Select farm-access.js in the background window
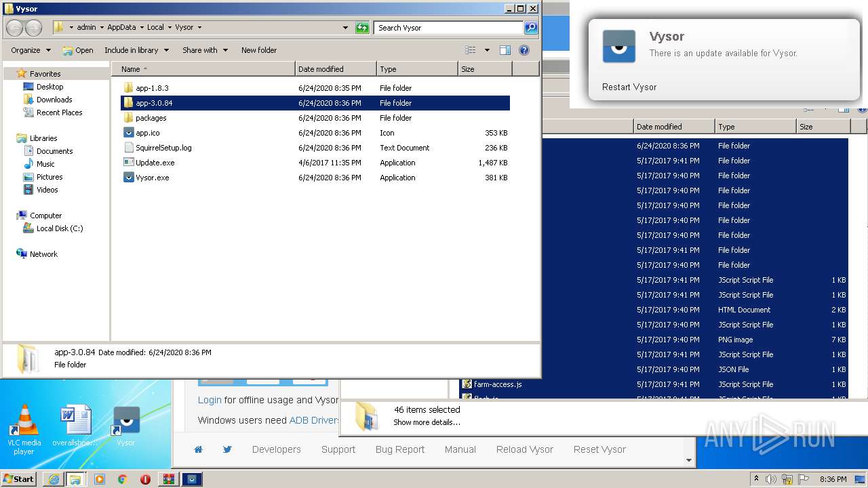This screenshot has width=868, height=488. (x=498, y=384)
